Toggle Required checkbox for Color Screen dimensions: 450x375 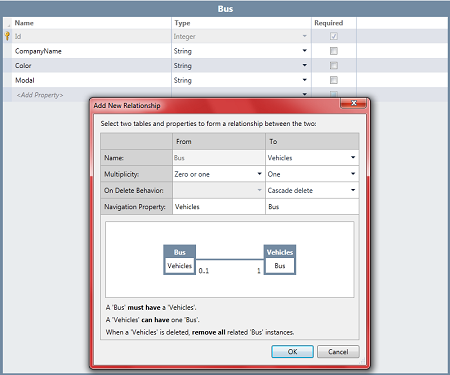coord(333,65)
